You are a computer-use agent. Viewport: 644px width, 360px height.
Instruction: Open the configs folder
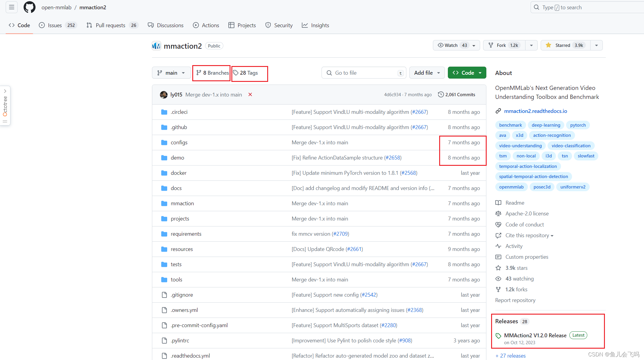pyautogui.click(x=179, y=143)
